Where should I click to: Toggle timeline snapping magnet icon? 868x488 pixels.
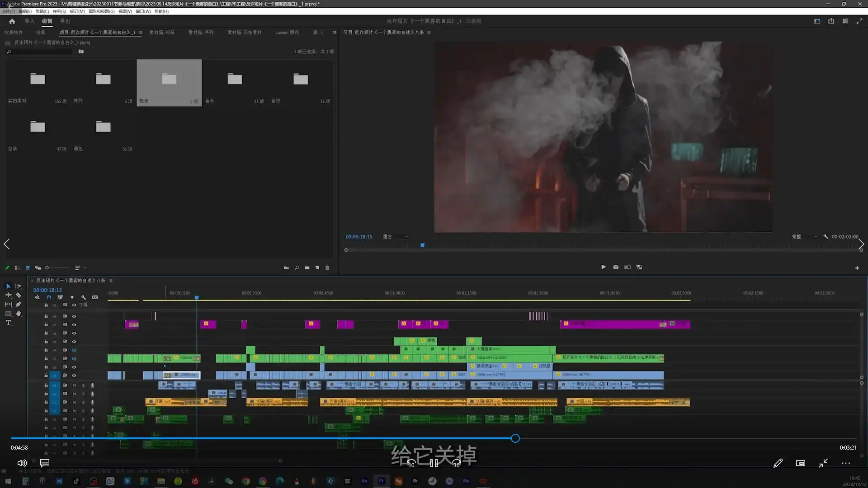tap(49, 297)
